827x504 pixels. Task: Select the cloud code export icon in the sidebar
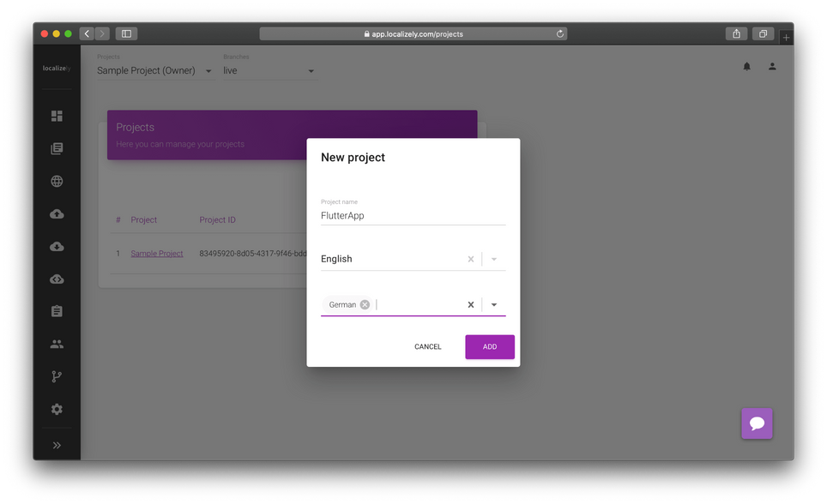tap(57, 279)
